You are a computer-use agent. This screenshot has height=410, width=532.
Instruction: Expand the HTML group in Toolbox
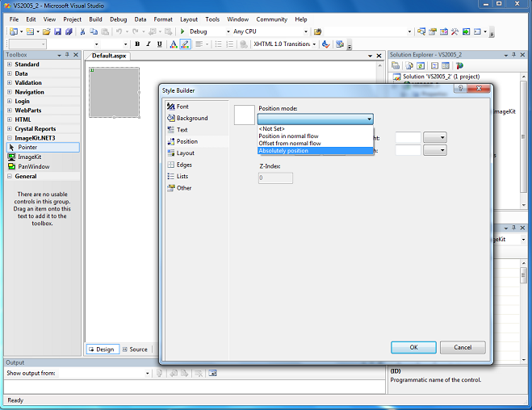pos(10,119)
